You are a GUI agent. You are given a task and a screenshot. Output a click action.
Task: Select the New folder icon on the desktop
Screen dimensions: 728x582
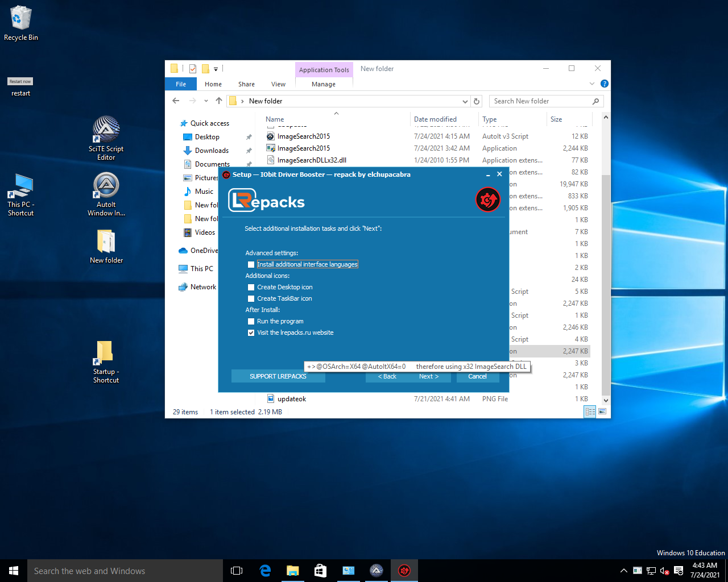click(106, 246)
